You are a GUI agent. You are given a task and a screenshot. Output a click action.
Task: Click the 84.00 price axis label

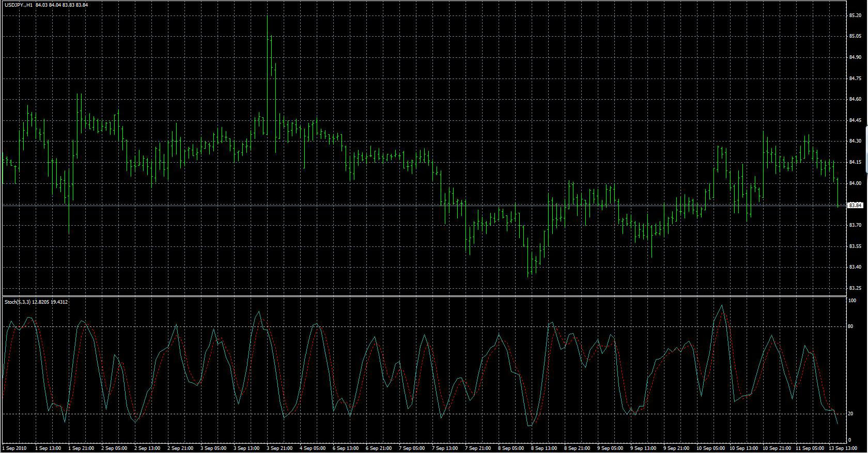tap(855, 183)
